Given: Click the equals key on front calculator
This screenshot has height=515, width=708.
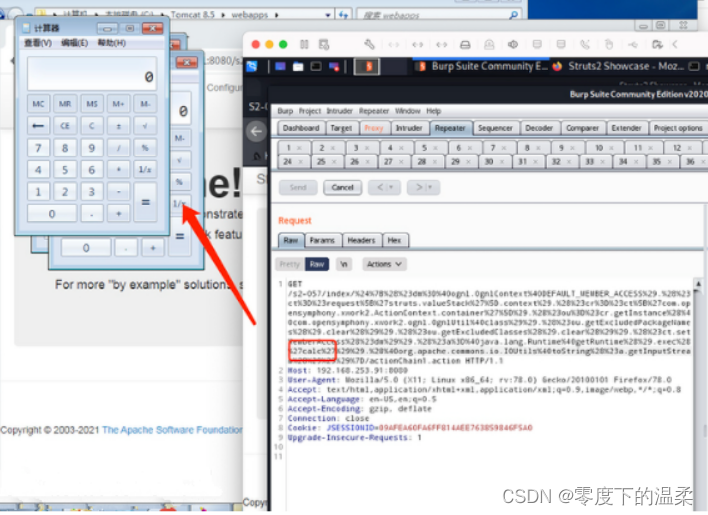Looking at the screenshot, I should pos(145,202).
